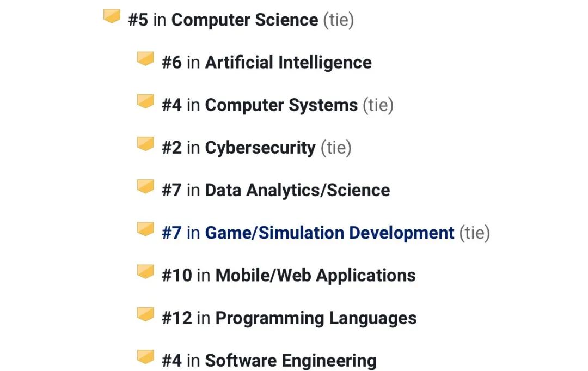Screen dimensions: 588x371
Task: Open the Data Analytics/Science ranking
Action: pos(275,190)
